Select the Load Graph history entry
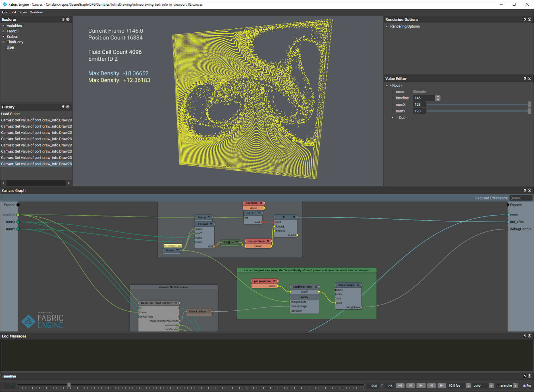Screen dimensions: 534x392 point(11,114)
